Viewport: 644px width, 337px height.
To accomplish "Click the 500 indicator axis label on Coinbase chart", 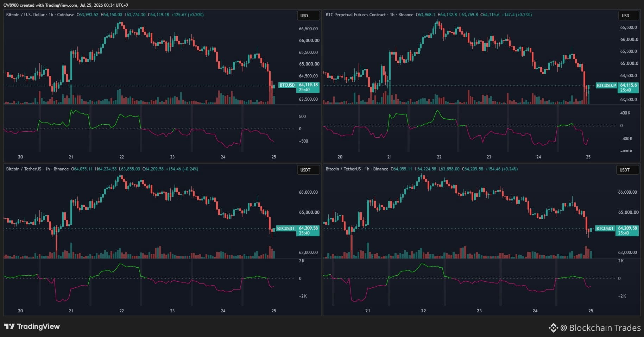I will coord(302,117).
